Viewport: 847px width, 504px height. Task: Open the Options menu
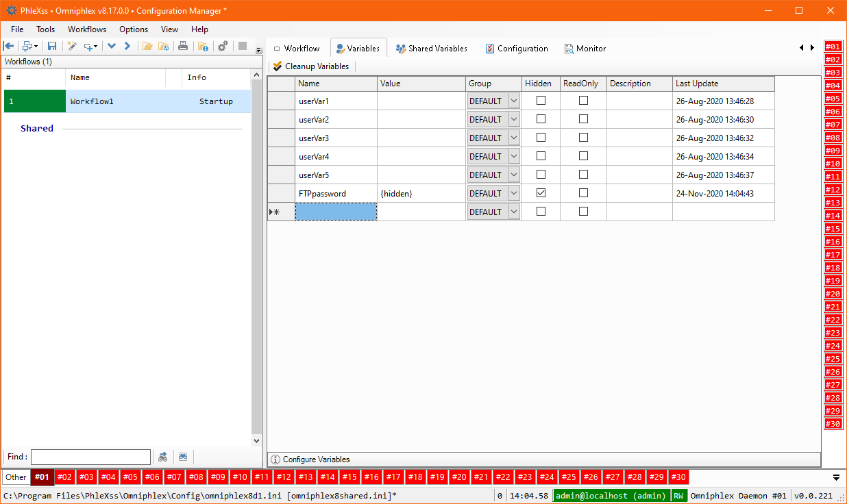(134, 29)
